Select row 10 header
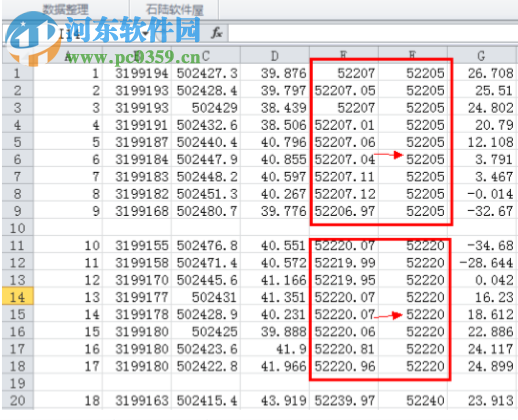Viewport: 518px width, 420px height. (x=18, y=228)
